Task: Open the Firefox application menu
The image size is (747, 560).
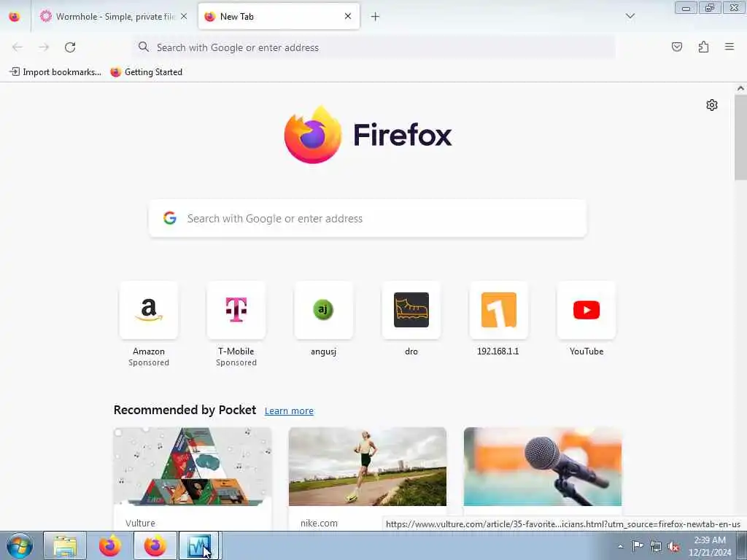Action: 729,47
